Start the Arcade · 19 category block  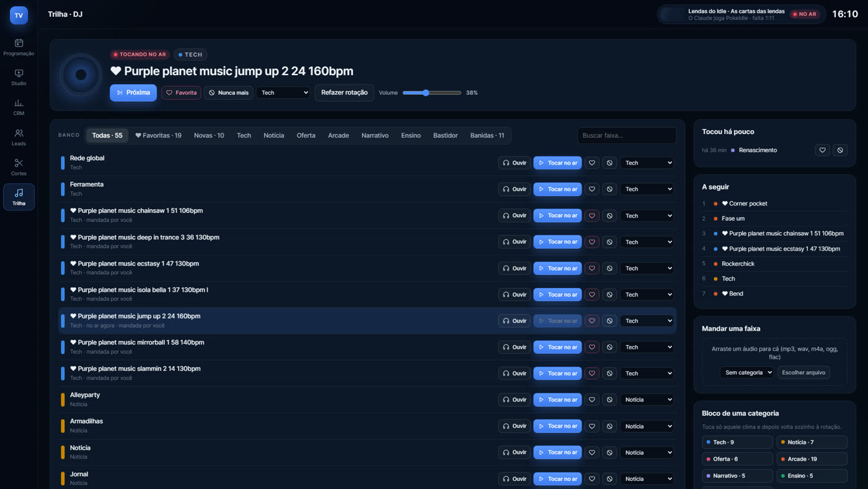pyautogui.click(x=812, y=459)
